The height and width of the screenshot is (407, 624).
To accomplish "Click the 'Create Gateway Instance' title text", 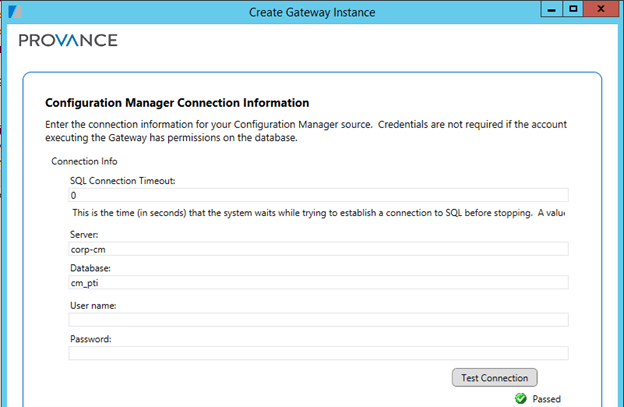I will click(312, 12).
